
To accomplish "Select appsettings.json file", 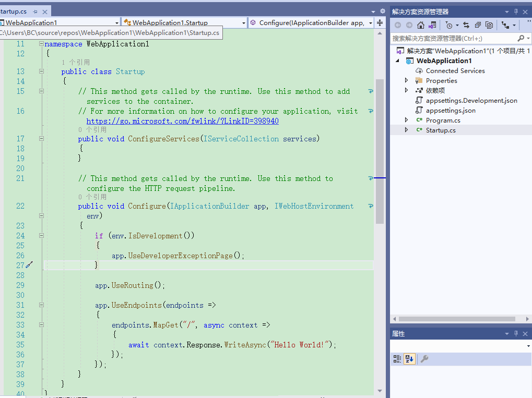I will coord(451,110).
